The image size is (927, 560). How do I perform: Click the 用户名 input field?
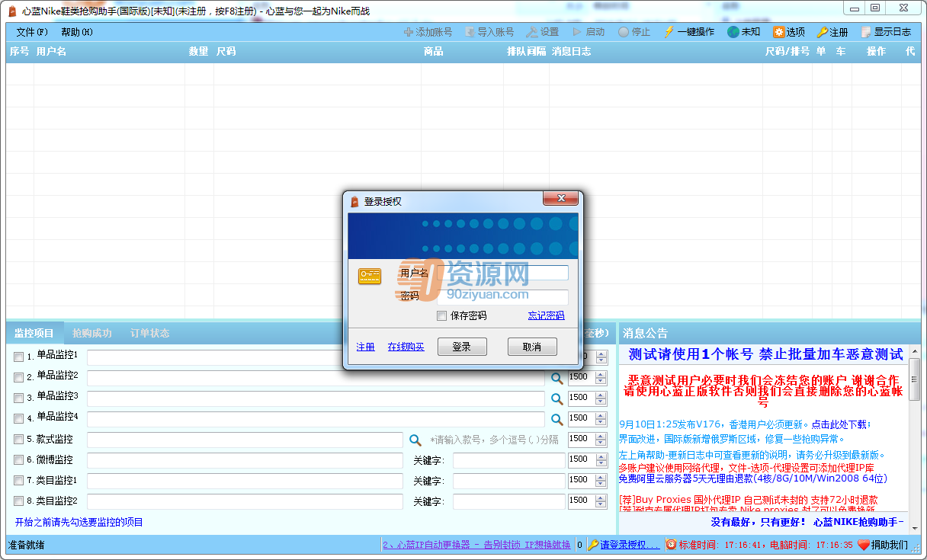pyautogui.click(x=502, y=273)
